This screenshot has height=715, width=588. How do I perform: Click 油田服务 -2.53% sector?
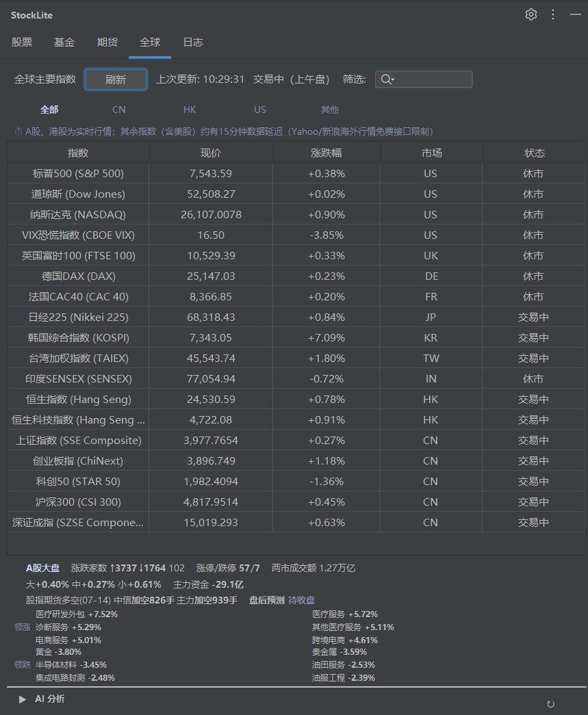pos(344,665)
